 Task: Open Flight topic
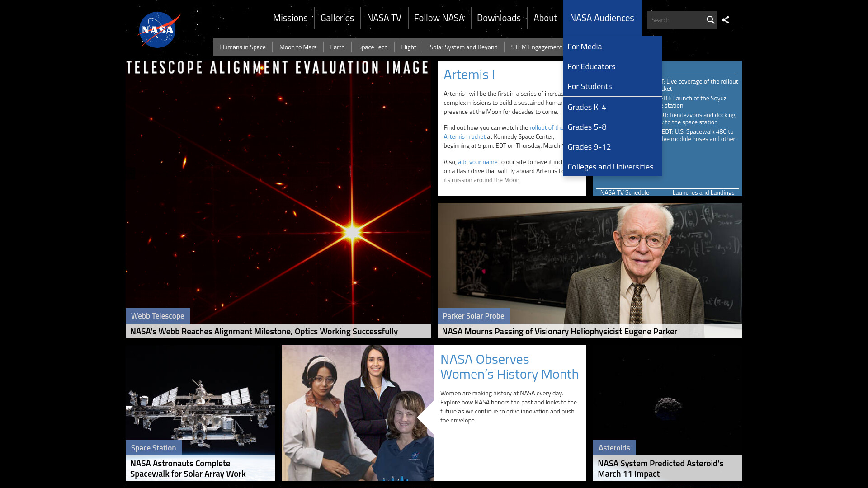tap(408, 47)
